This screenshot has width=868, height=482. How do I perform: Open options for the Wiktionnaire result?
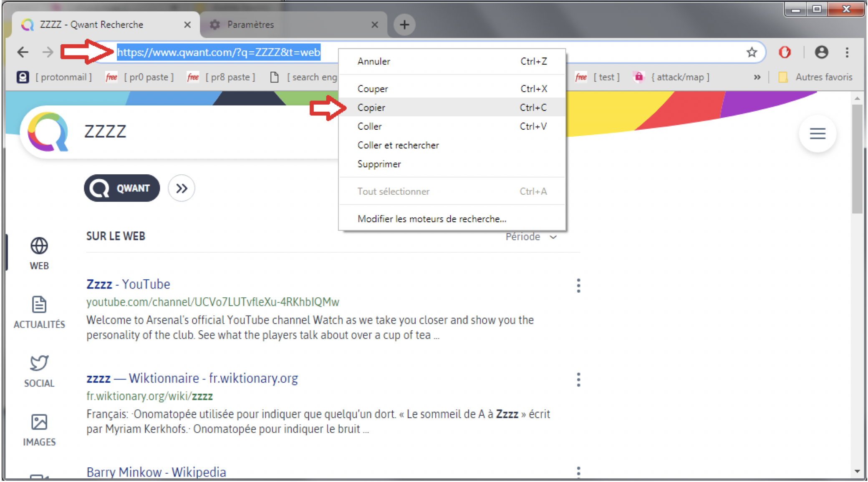(x=578, y=380)
